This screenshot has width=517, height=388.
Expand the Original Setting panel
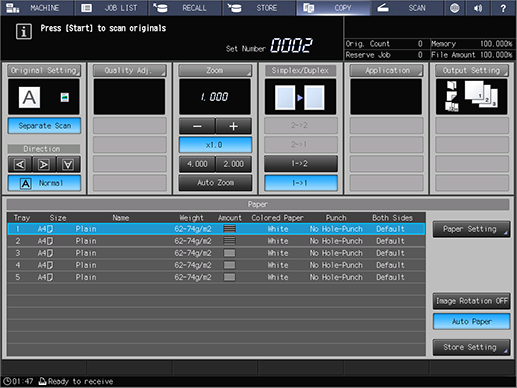click(x=44, y=70)
